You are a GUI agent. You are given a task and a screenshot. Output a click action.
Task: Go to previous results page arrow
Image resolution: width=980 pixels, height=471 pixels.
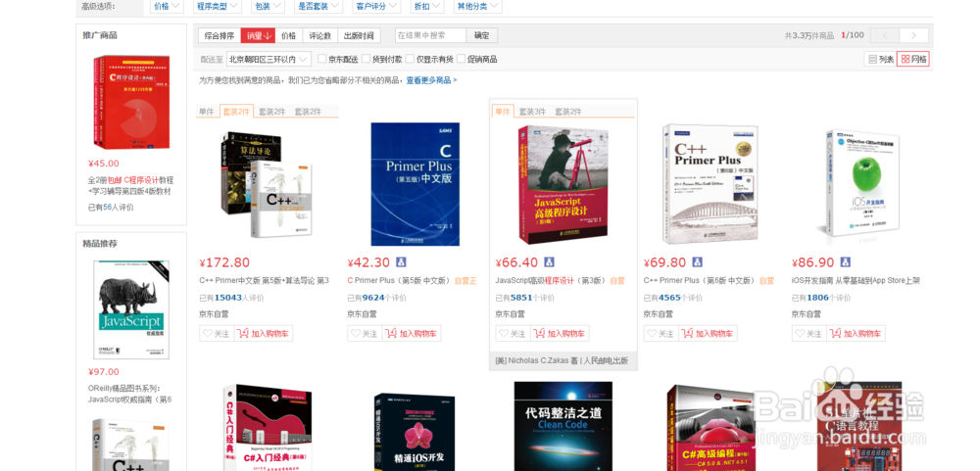coord(884,35)
